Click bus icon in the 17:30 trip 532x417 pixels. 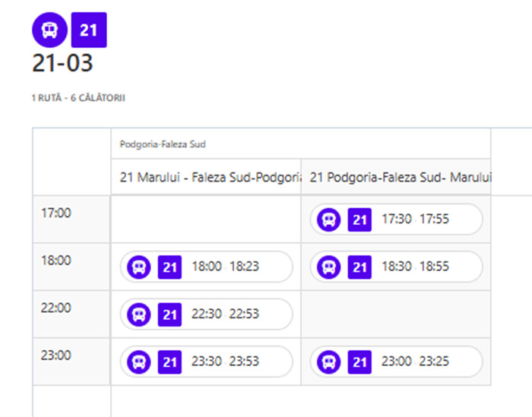[329, 220]
